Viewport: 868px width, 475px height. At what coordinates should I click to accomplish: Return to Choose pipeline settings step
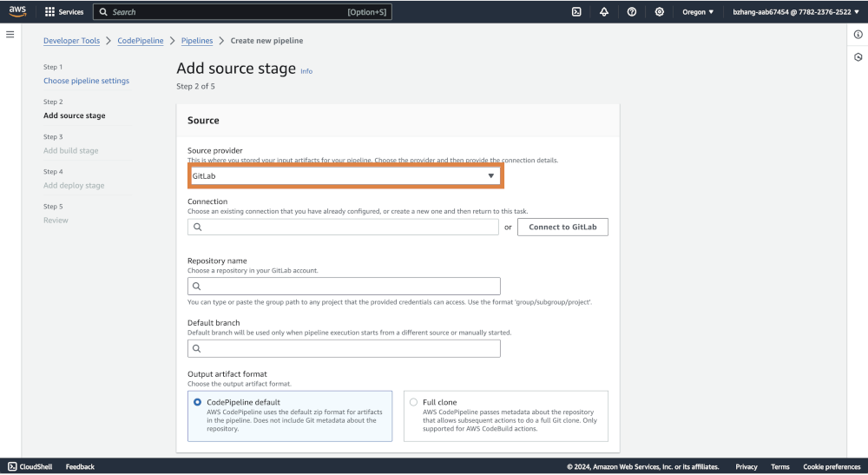point(86,81)
